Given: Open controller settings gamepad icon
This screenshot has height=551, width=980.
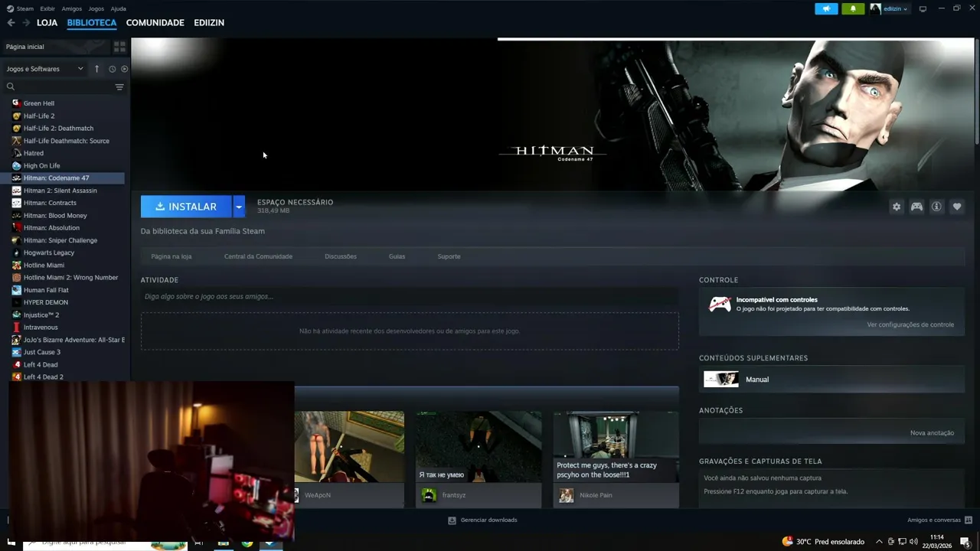Looking at the screenshot, I should point(916,207).
